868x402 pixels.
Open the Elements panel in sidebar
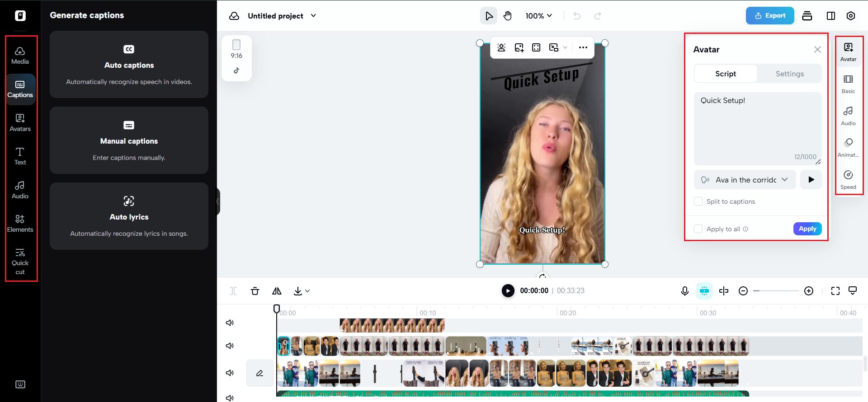[20, 223]
